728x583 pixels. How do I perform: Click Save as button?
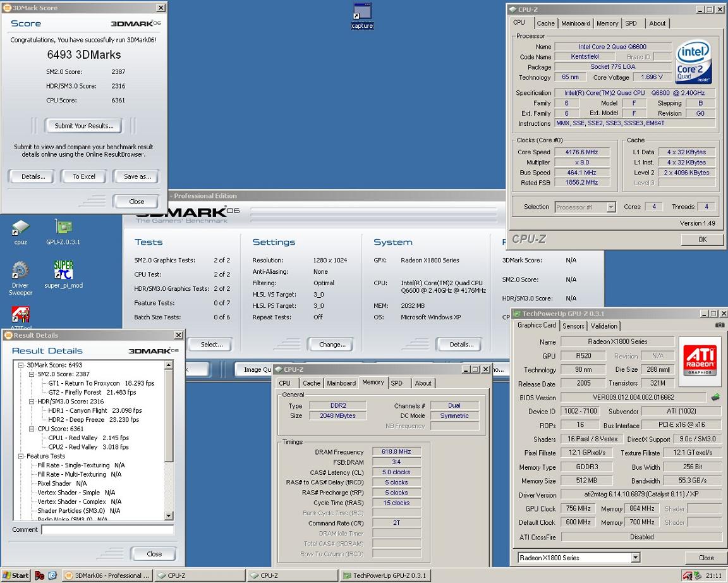tap(137, 176)
